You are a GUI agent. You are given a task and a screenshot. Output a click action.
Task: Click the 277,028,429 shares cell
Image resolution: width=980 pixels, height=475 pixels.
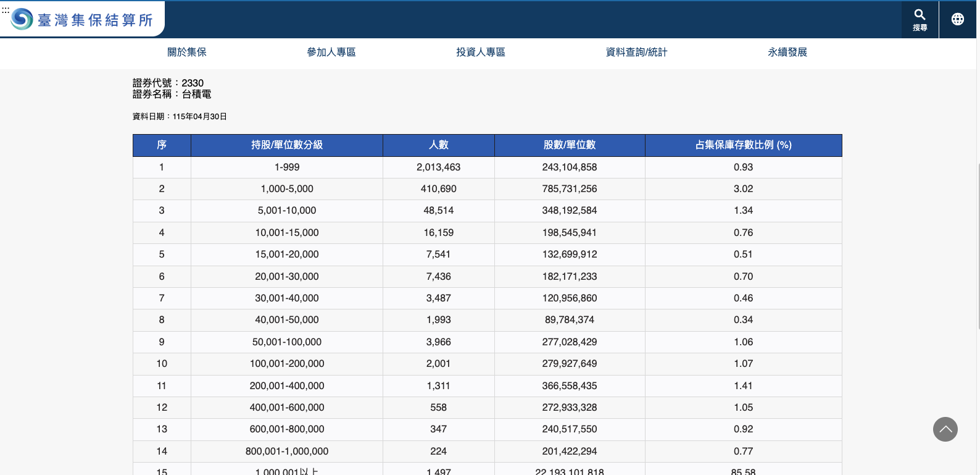coord(570,342)
